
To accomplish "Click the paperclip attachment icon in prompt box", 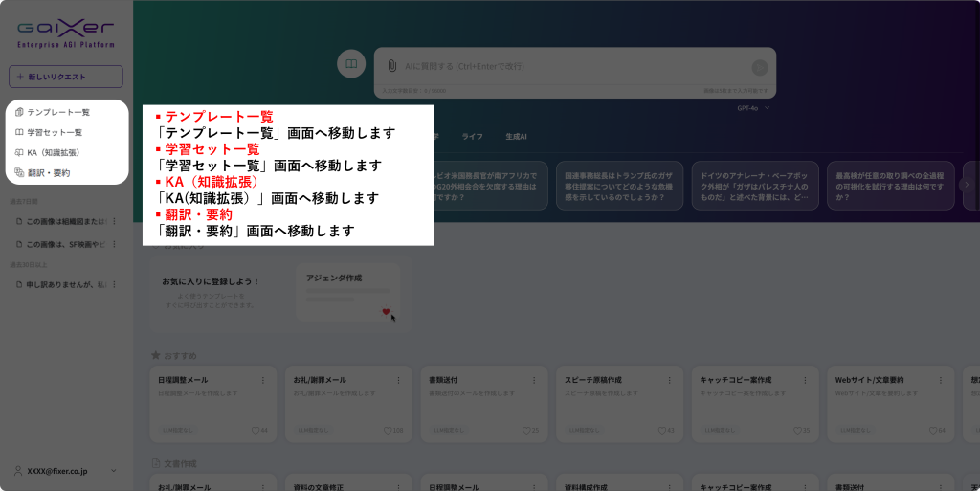I will 391,66.
